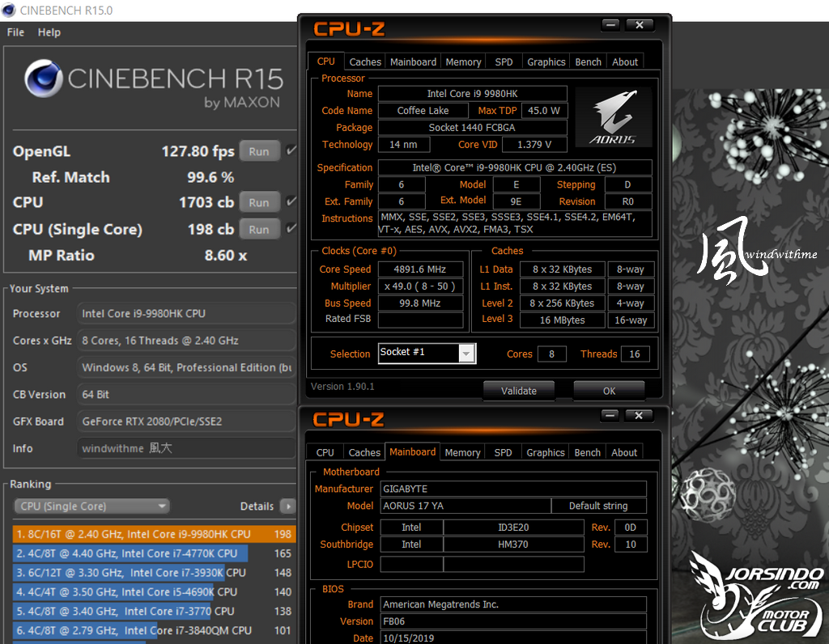This screenshot has height=644, width=829.
Task: Select ranking row Intel Core i7-3840QM CPU
Action: 154,630
